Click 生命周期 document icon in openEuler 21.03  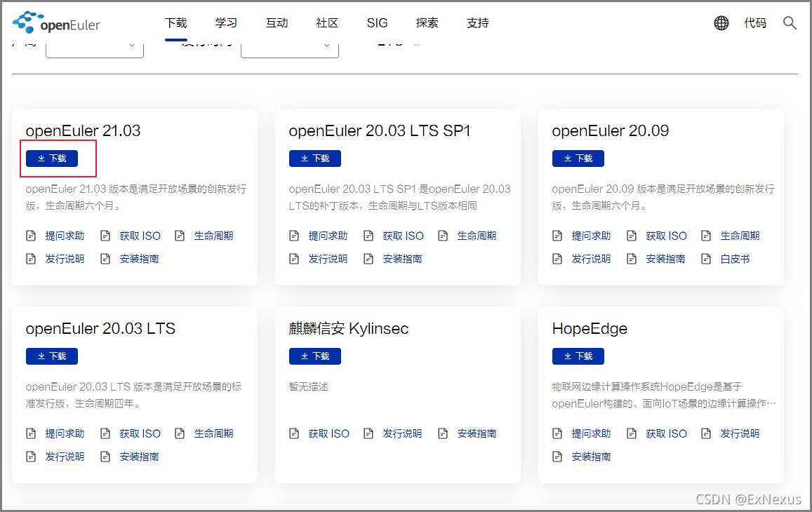tap(180, 236)
